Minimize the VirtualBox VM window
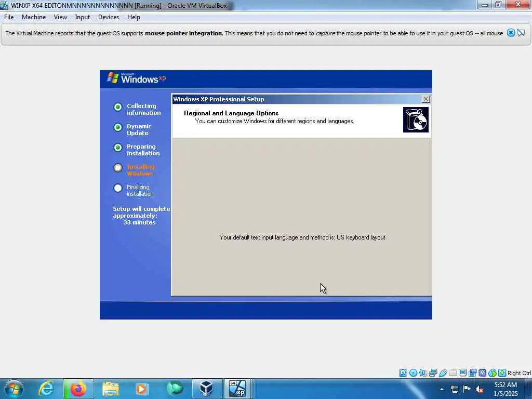 pos(485,5)
